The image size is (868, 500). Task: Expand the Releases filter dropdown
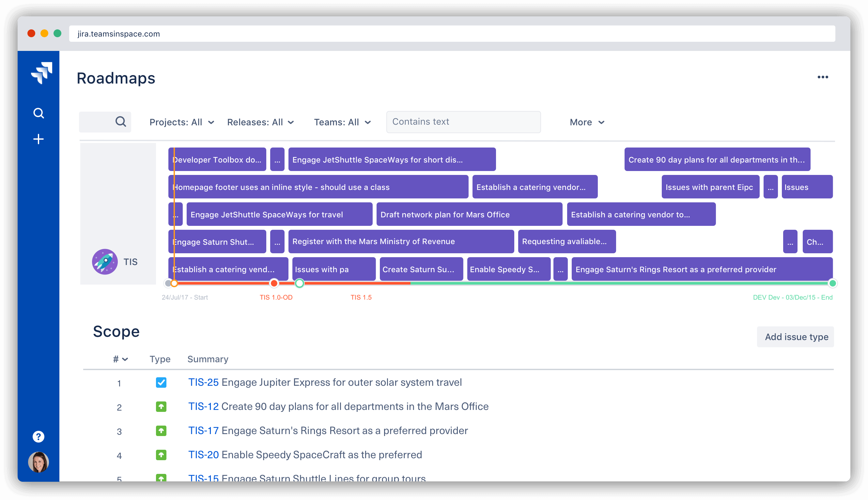coord(260,122)
